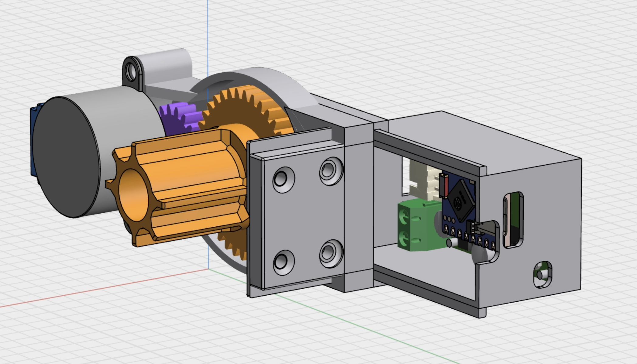
Task: Click the small lower slot on the enclosure
Action: point(542,274)
